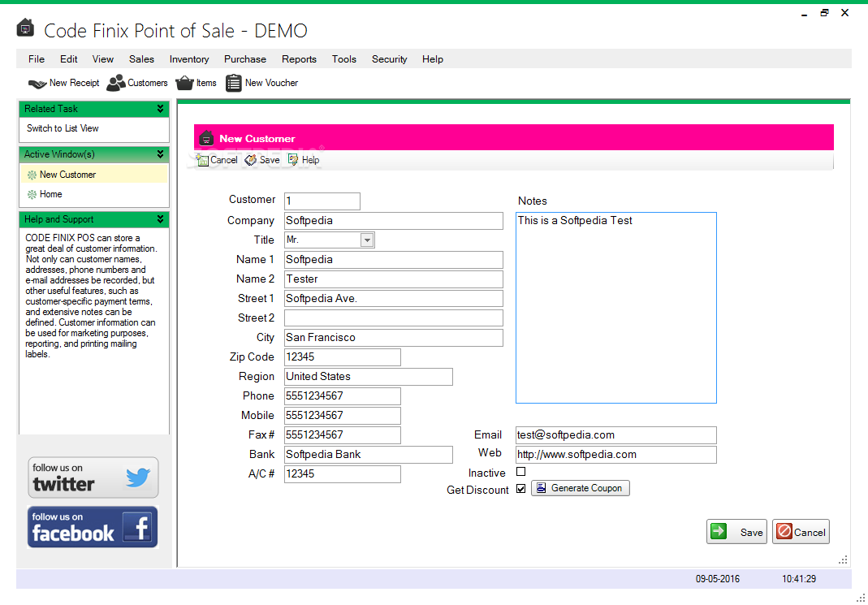Screen dimensions: 868x605
Task: Click the Switch to List View link
Action: click(63, 128)
